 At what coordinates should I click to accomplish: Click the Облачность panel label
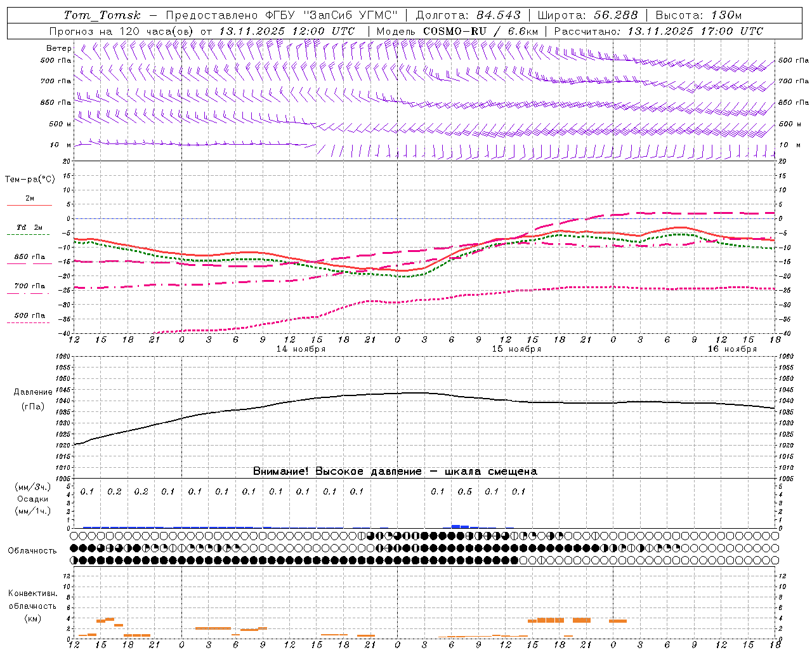point(32,551)
